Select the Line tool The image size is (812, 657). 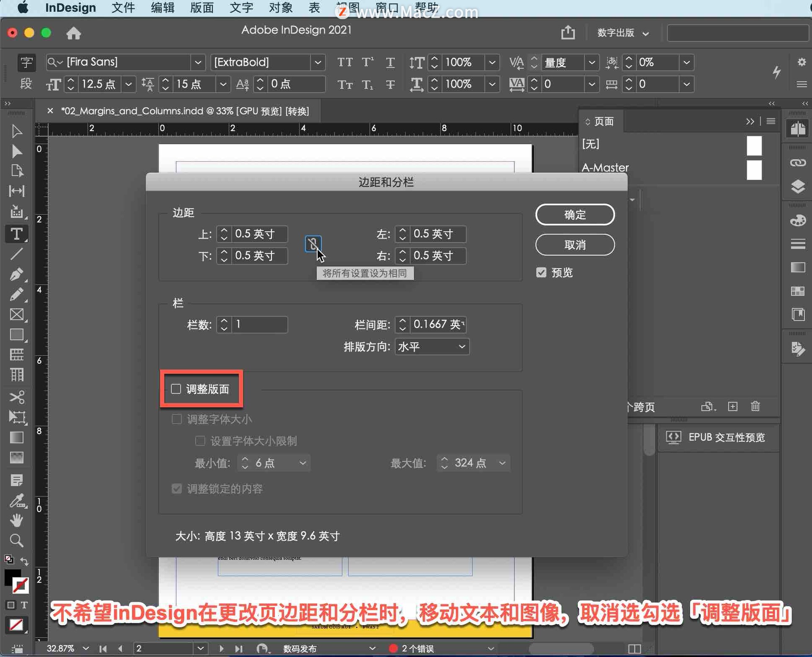(x=16, y=254)
